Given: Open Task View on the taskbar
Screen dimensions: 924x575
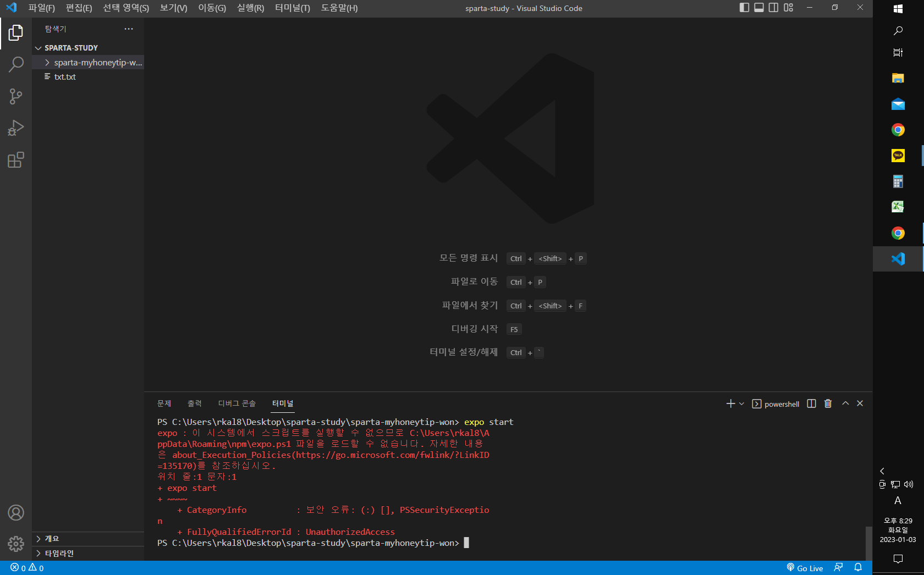Looking at the screenshot, I should [x=898, y=53].
